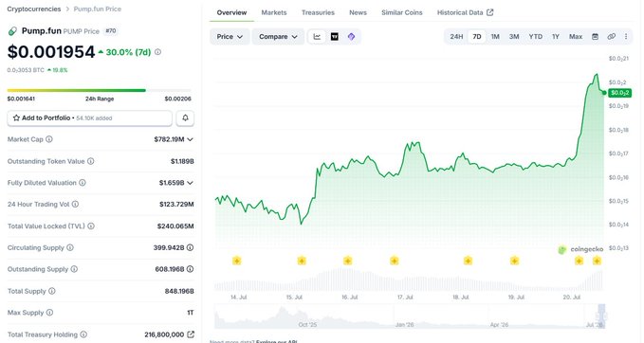
Task: Switch to TradingView chart icon
Action: click(334, 37)
